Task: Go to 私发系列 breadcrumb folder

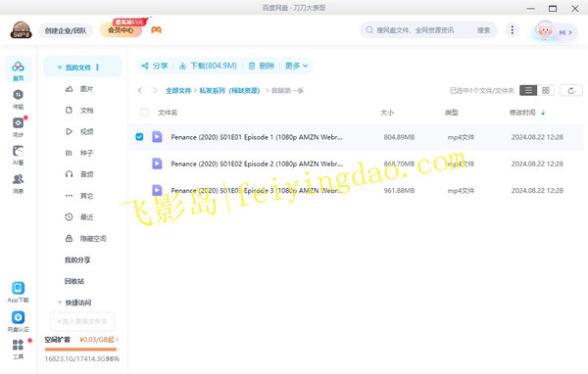Action: 229,90
